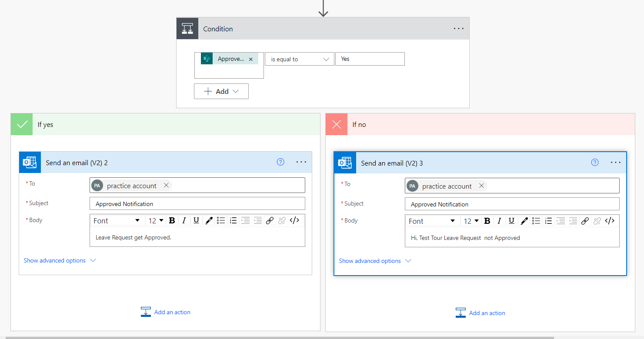Open ellipsis menu on Condition card

pyautogui.click(x=459, y=29)
